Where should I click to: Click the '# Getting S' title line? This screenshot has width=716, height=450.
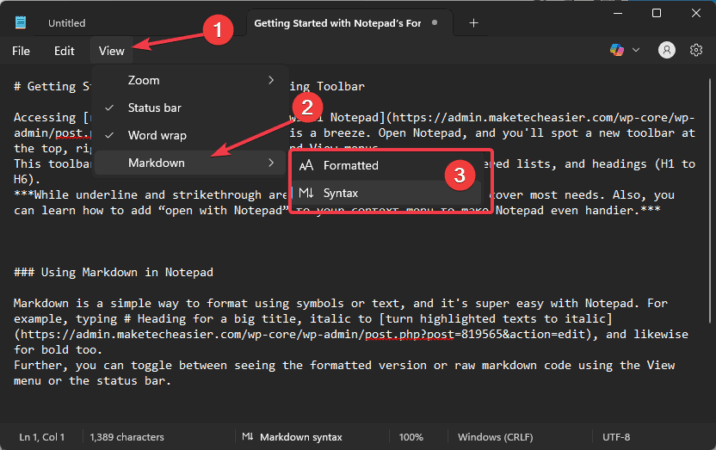point(52,86)
